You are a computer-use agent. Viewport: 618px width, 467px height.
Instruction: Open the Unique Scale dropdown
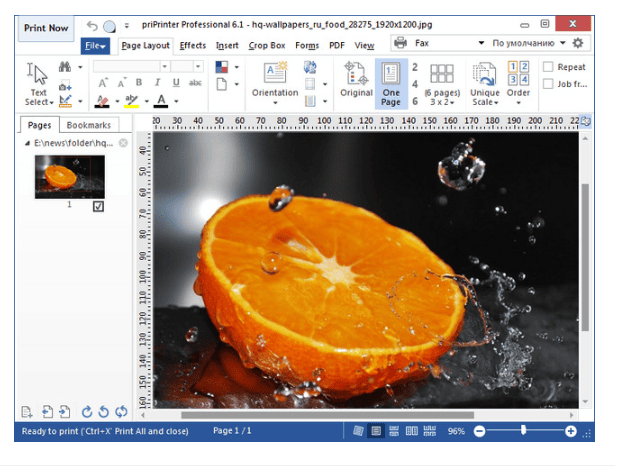(485, 84)
